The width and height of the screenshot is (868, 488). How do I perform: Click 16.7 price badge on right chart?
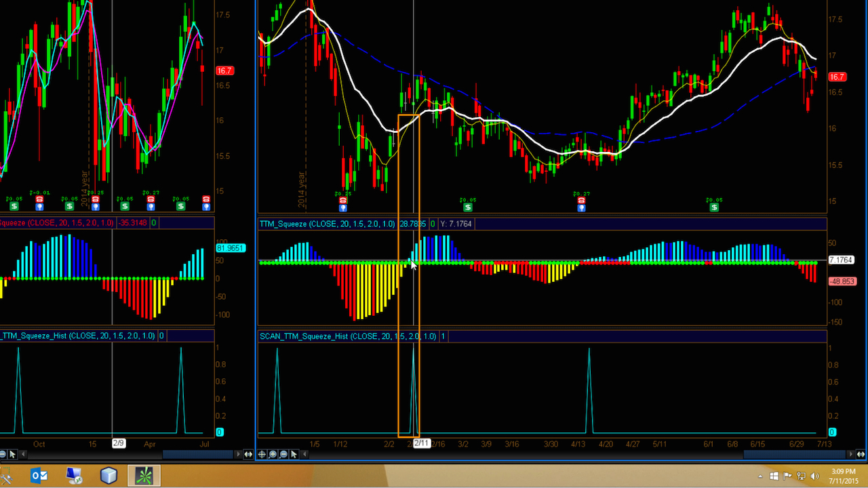837,77
